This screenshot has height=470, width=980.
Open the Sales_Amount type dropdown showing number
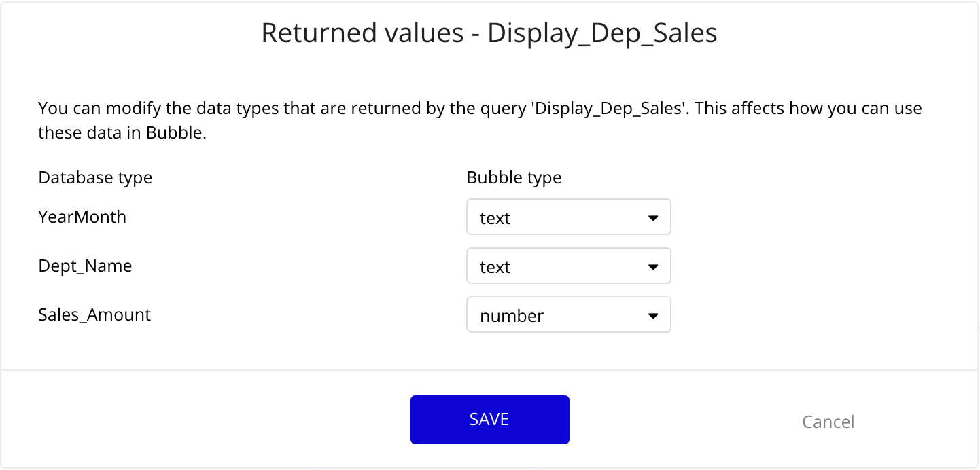tap(568, 315)
